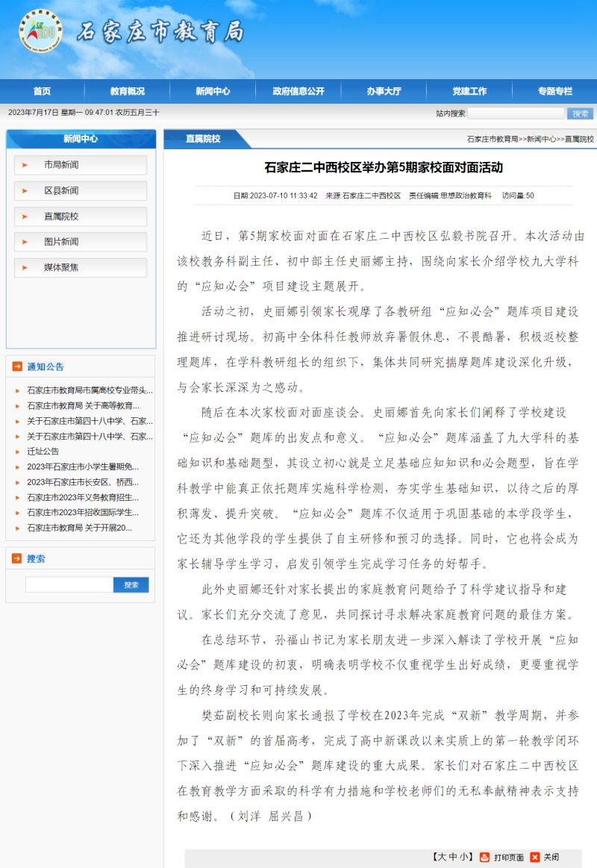Screen dimensions: 597x868
Task: Select 专题专栏 in the navigation bar
Action: (554, 91)
